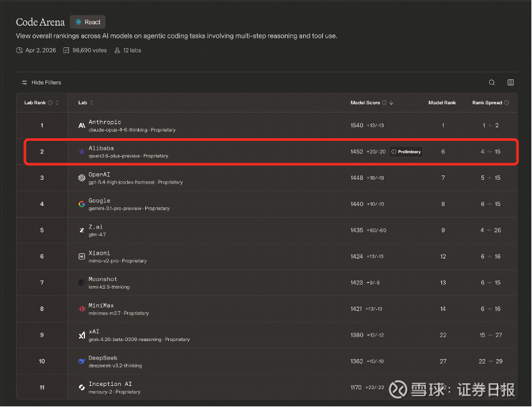532x407 pixels.
Task: Sort Model Score descending arrow
Action: [391, 103]
